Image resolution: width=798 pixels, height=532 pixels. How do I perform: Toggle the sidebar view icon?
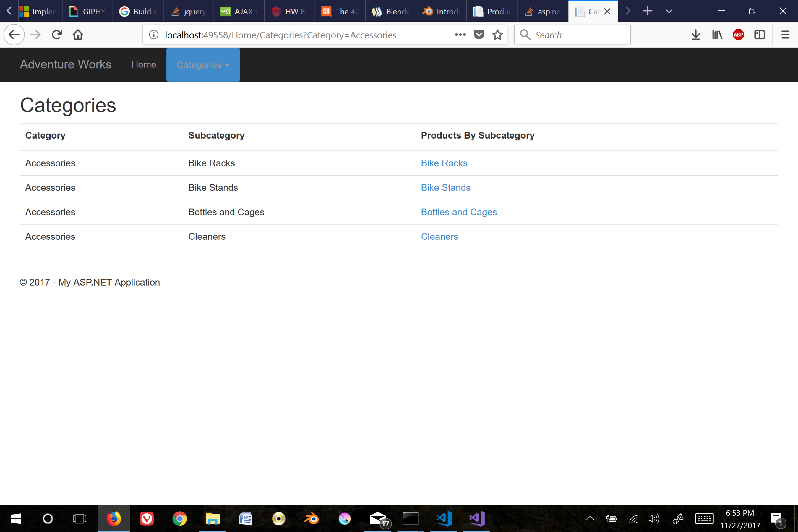tap(759, 35)
